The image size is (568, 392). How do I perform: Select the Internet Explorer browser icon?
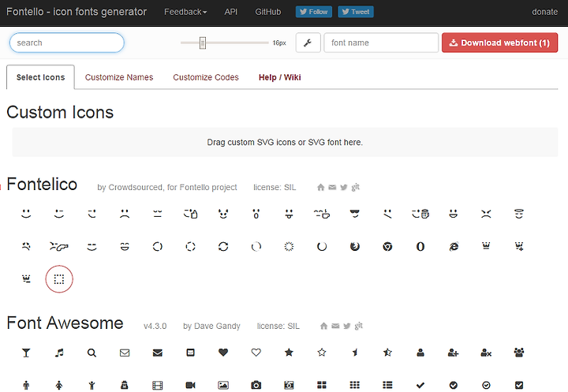[x=453, y=247]
